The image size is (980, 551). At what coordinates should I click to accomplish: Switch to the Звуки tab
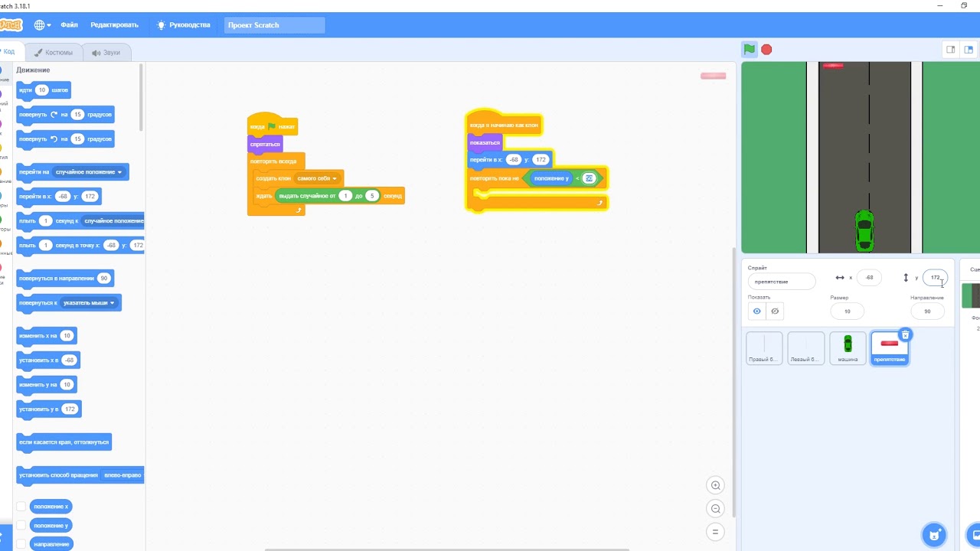(x=106, y=53)
